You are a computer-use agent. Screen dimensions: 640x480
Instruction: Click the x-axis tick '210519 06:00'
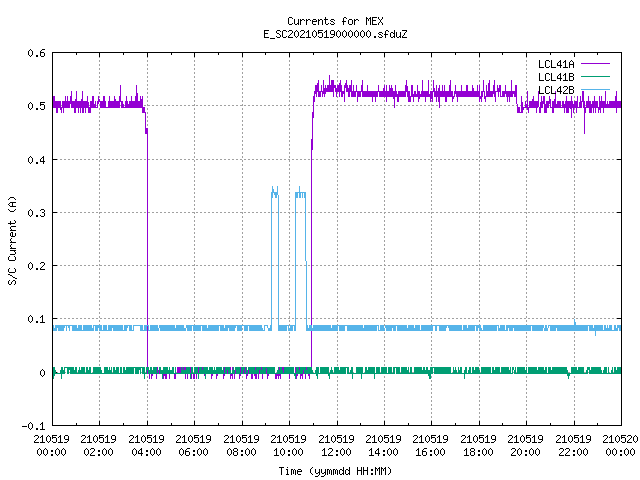193,446
